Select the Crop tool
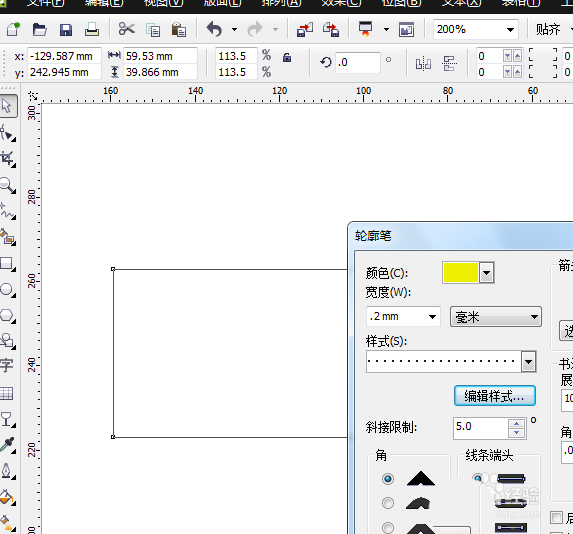 (x=7, y=159)
